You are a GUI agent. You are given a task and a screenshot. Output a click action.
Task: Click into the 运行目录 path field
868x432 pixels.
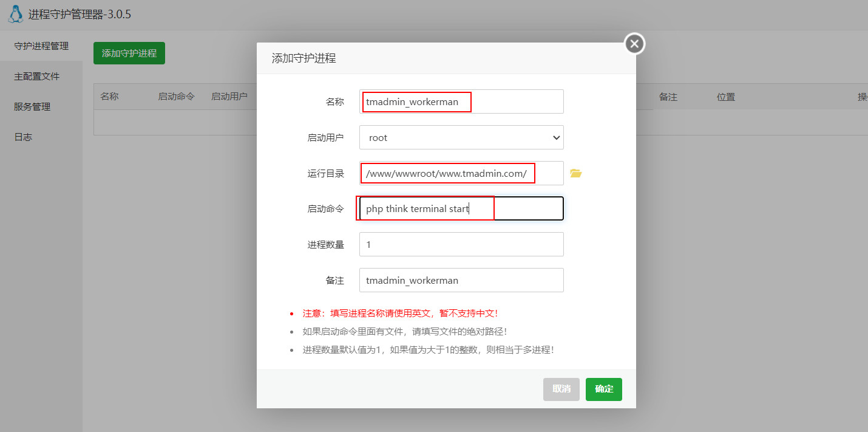pos(461,173)
